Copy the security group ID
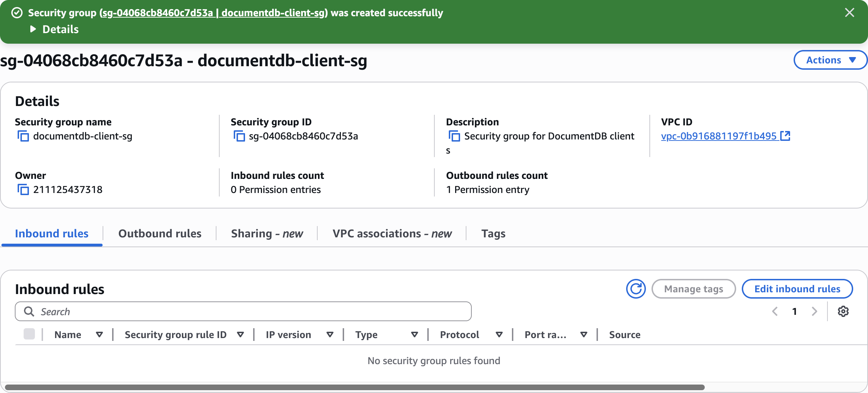 (x=239, y=136)
